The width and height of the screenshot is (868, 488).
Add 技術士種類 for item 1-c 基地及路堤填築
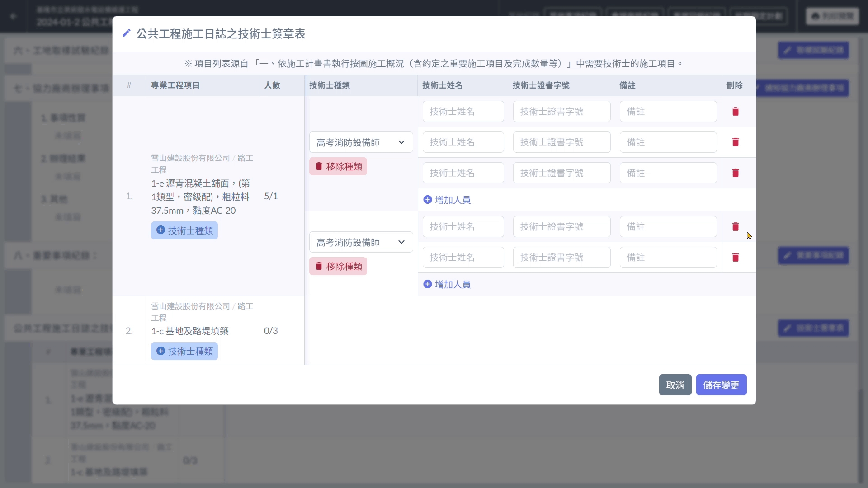pos(184,351)
